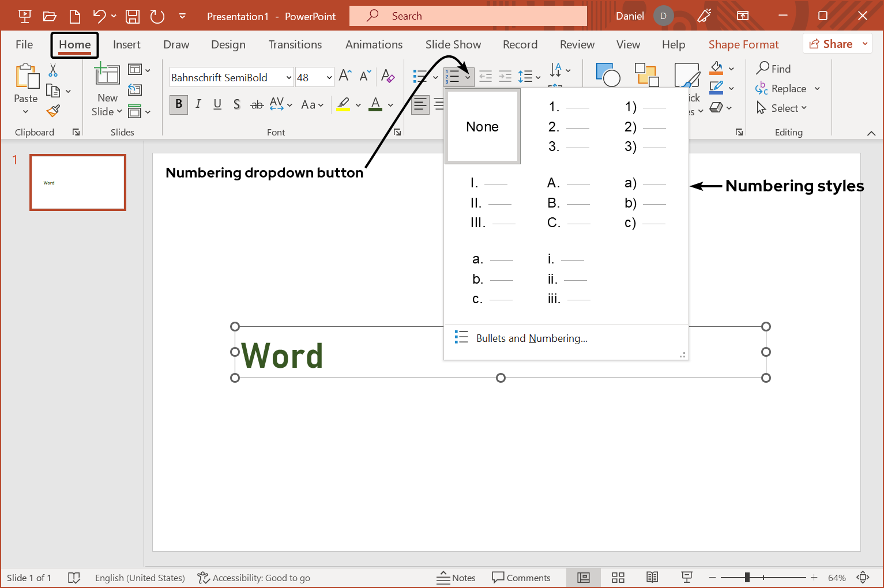The height and width of the screenshot is (588, 884).
Task: Switch to the Insert tab
Action: (x=126, y=44)
